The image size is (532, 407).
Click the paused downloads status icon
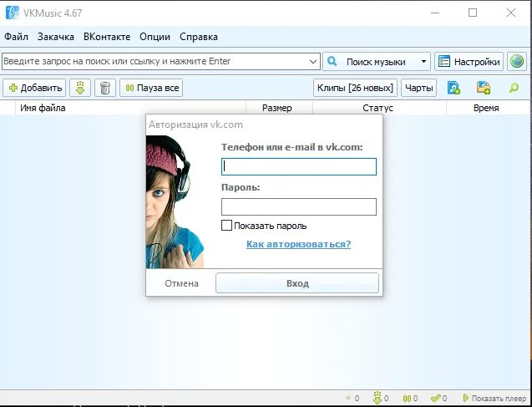click(408, 398)
